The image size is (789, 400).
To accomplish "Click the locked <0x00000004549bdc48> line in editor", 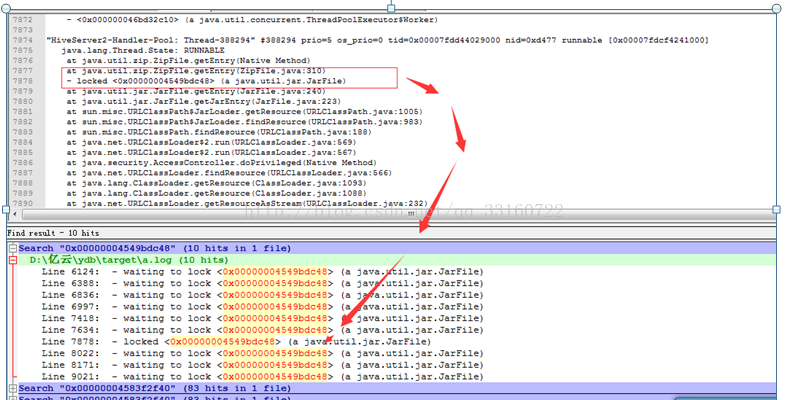I will [206, 81].
